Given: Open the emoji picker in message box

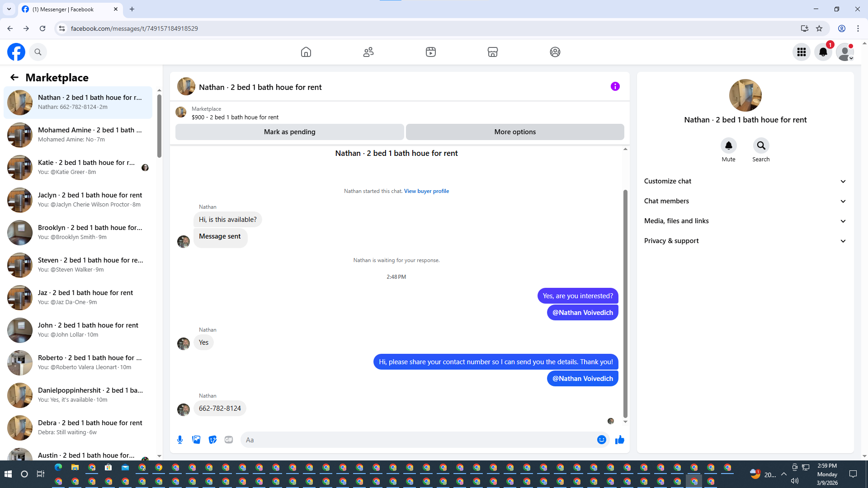Looking at the screenshot, I should tap(601, 440).
